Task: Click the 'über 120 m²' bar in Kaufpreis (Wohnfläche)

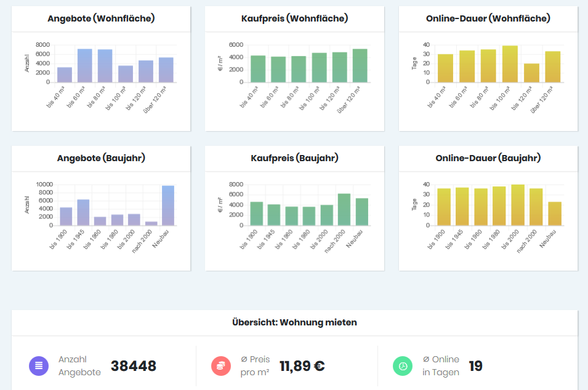Action: [360, 66]
